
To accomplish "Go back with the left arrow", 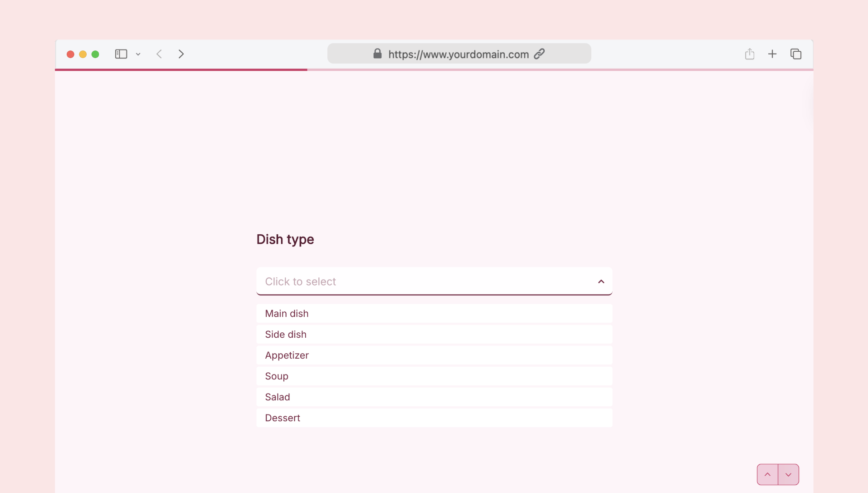I will pos(159,54).
